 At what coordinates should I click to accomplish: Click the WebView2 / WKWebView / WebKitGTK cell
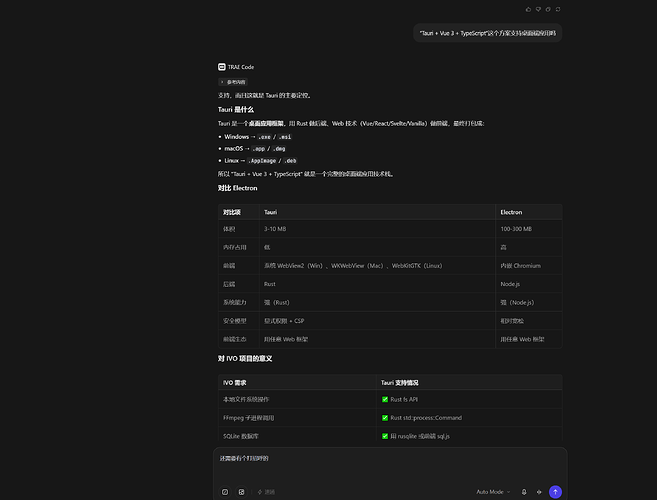[x=377, y=266]
